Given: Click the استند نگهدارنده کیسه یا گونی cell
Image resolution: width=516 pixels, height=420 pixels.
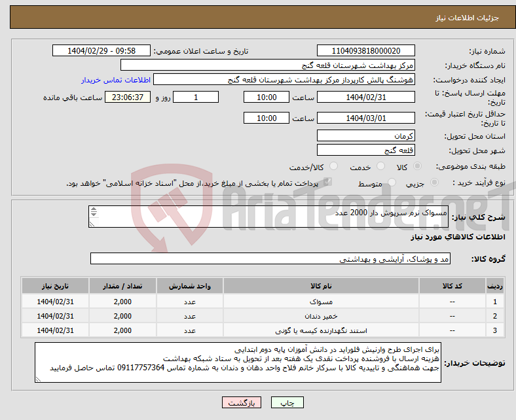Looking at the screenshot, I should pyautogui.click(x=321, y=330).
